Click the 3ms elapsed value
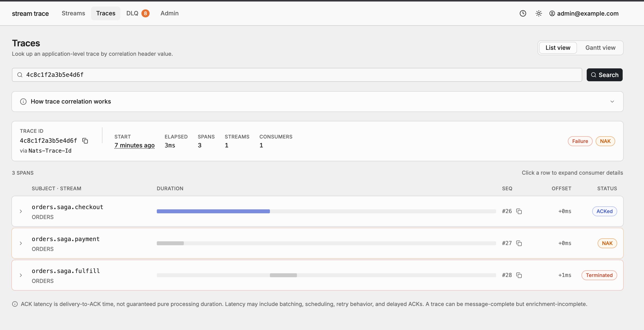644x330 pixels. (x=170, y=145)
